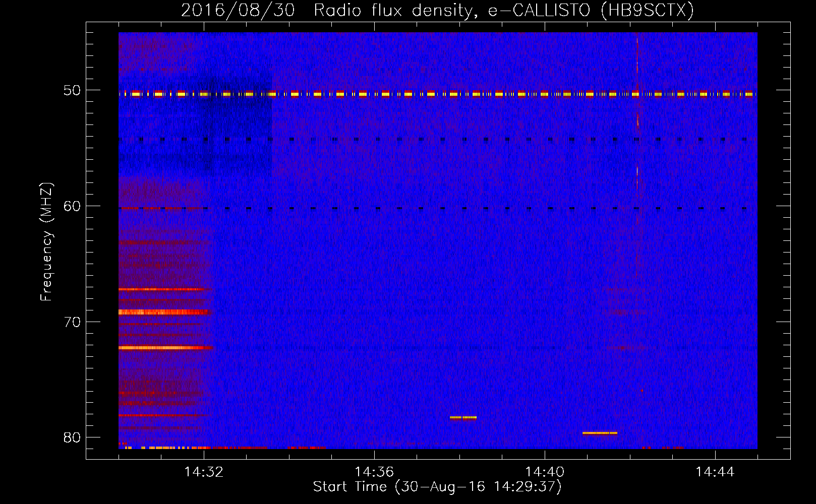Click the short orange burst near 80 MHz

pos(600,433)
